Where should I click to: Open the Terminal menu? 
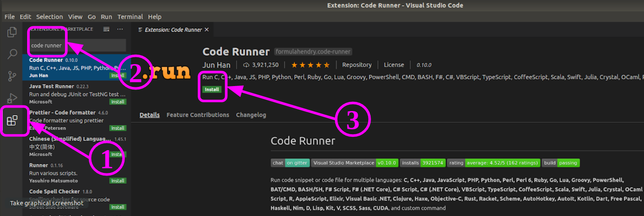(x=130, y=17)
